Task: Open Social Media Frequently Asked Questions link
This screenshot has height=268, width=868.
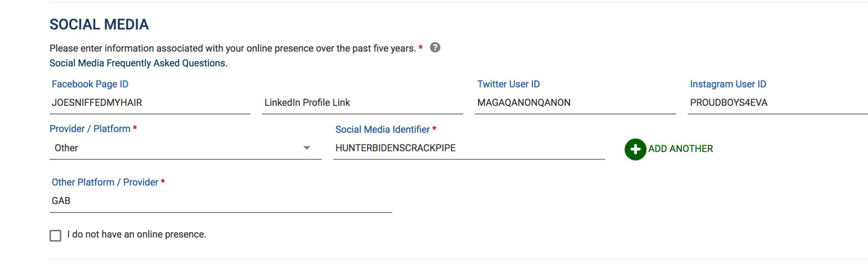Action: [x=139, y=63]
